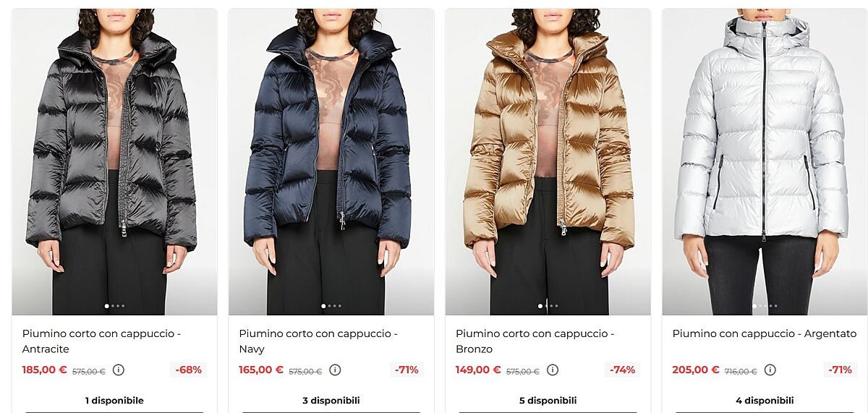Click info icon next to Navy price

(x=335, y=370)
